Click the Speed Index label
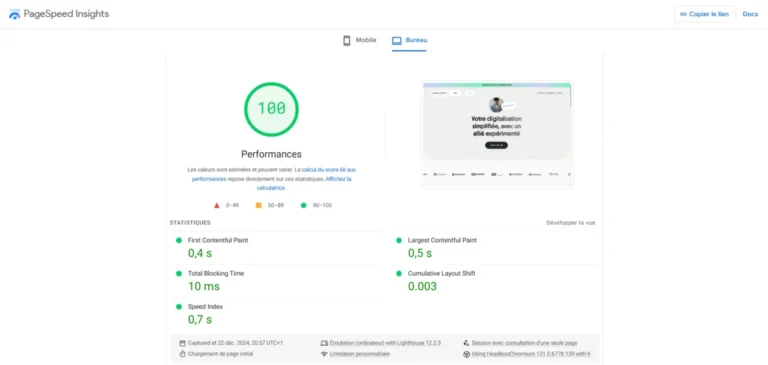Screen dimensions: 768x365 (205, 306)
